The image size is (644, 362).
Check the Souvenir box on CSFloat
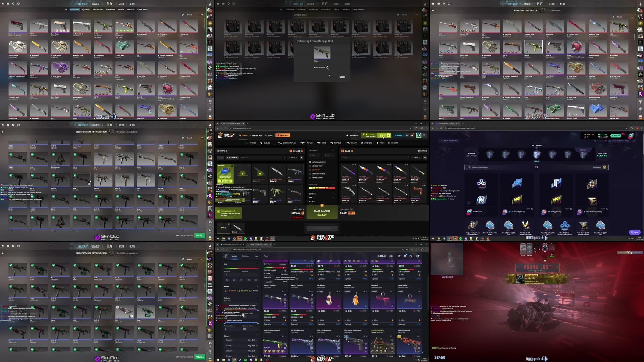pyautogui.click(x=238, y=291)
